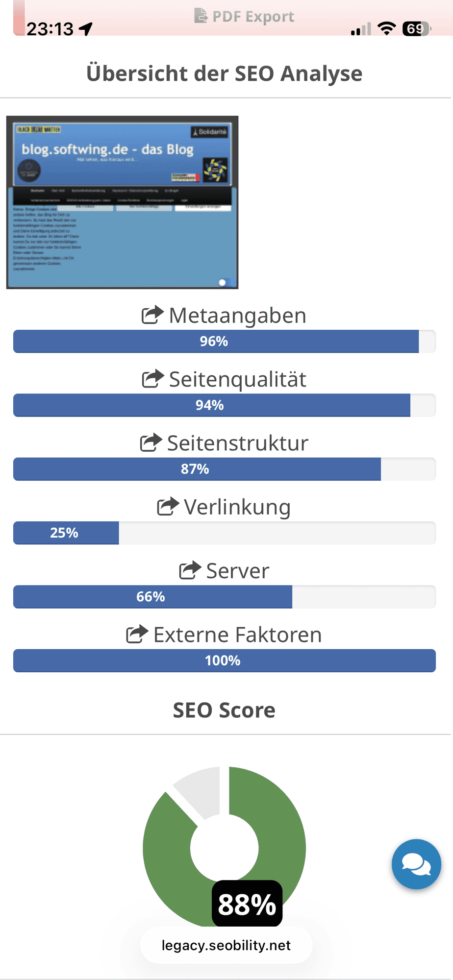
Task: Open the legacy.seobility.net link
Action: pos(226,945)
